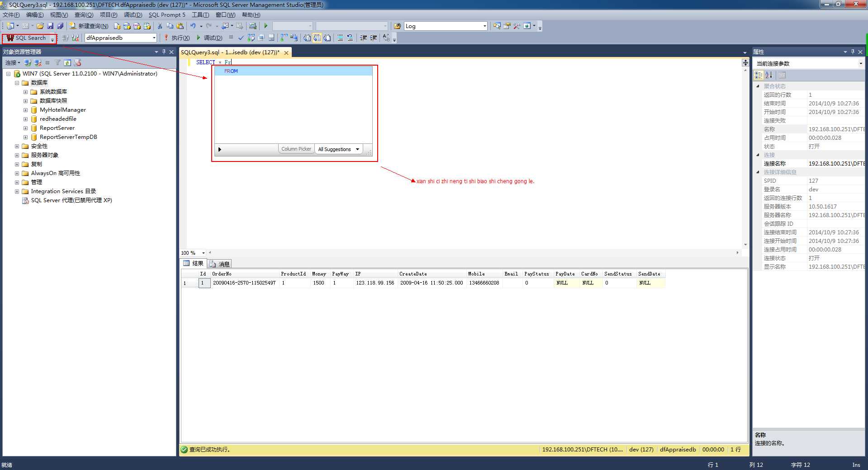Click the Increase Indent icon
Viewport: 868px width, 470px height.
374,38
